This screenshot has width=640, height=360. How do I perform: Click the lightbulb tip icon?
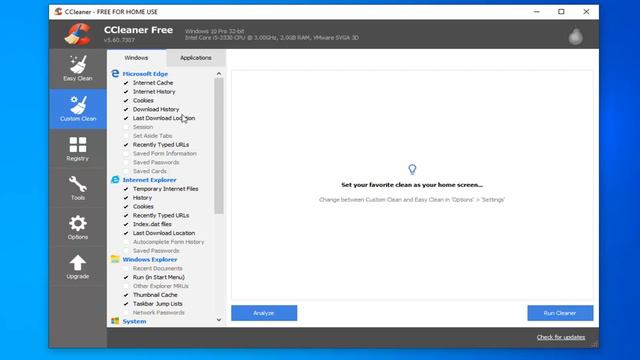pyautogui.click(x=412, y=169)
